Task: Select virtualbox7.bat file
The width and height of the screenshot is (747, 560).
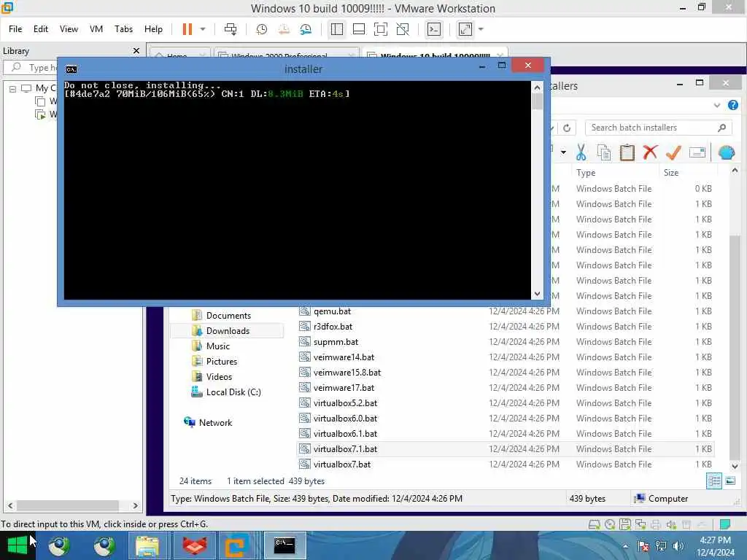Action: [341, 464]
